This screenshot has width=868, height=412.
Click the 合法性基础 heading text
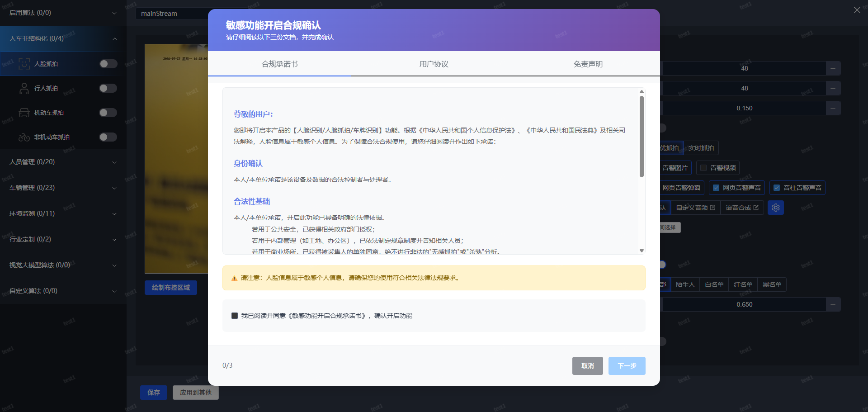pyautogui.click(x=252, y=202)
